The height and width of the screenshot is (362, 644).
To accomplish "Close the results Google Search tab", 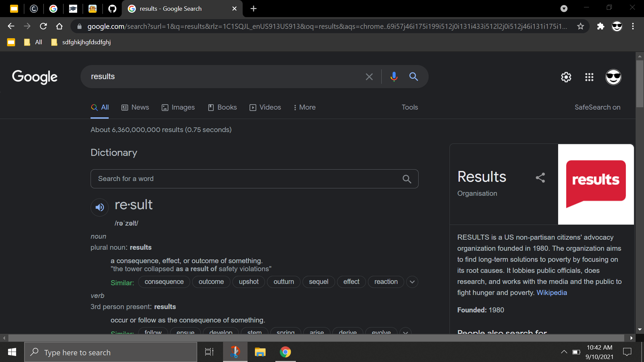I will click(x=234, y=9).
